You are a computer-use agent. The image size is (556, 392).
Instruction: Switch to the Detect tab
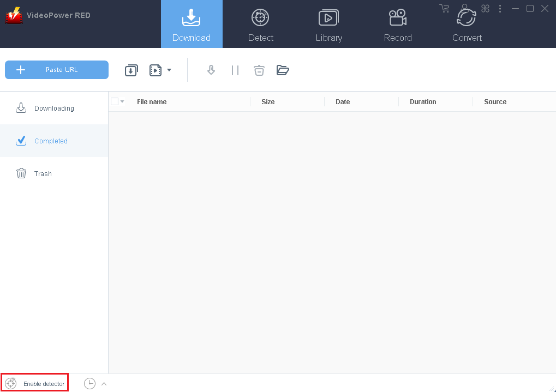point(260,25)
